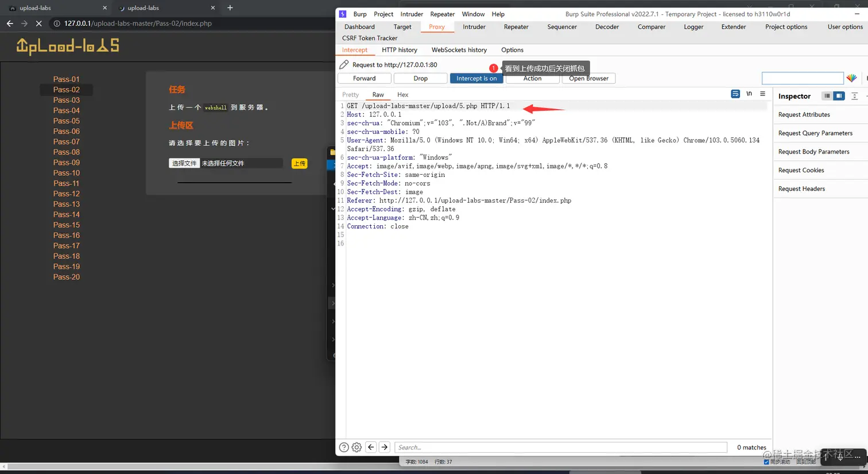Go to previous search match arrow
This screenshot has width=868, height=474.
[371, 447]
